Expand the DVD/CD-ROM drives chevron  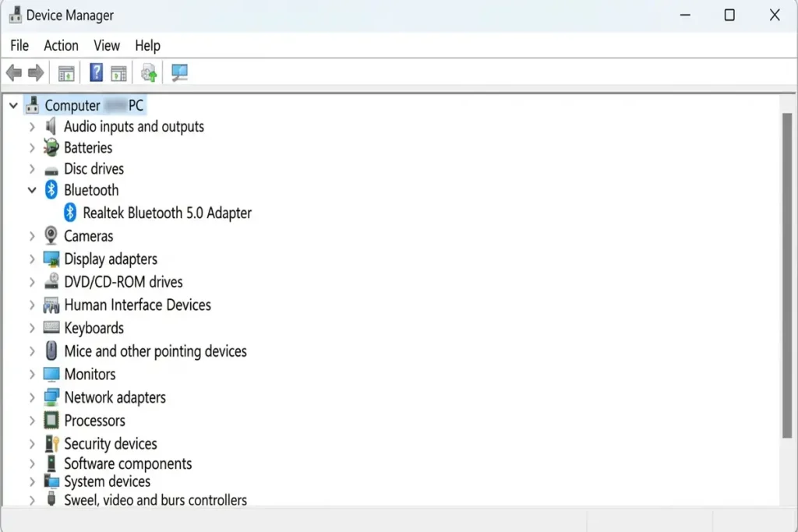[x=32, y=282]
